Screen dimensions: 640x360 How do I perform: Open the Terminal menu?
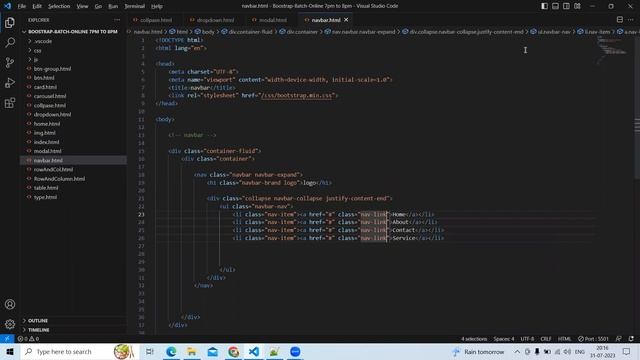134,6
